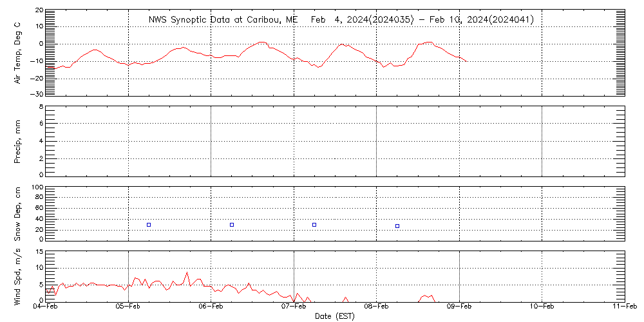Click the '-30' tick on the air temperature axis
The width and height of the screenshot is (644, 322).
[37, 94]
